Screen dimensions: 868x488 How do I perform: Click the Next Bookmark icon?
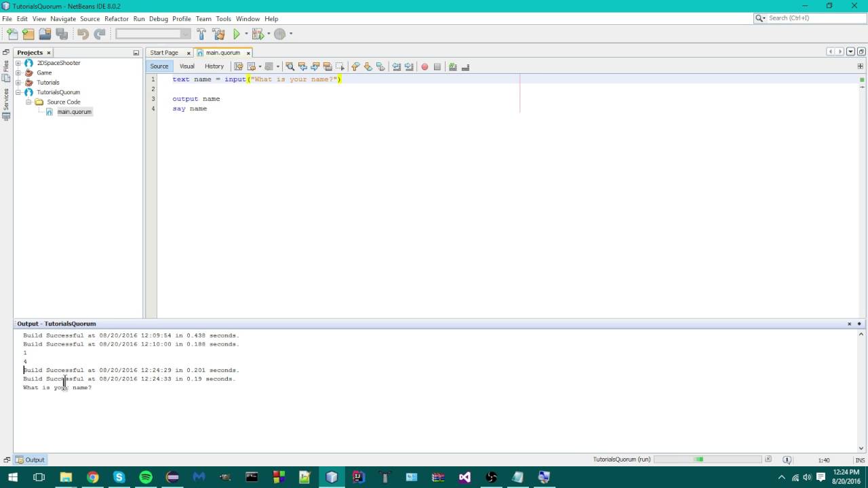coord(368,66)
